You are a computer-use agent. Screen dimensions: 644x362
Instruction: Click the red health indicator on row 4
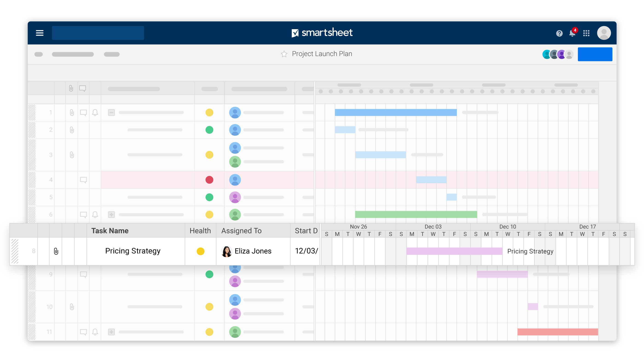pos(209,180)
